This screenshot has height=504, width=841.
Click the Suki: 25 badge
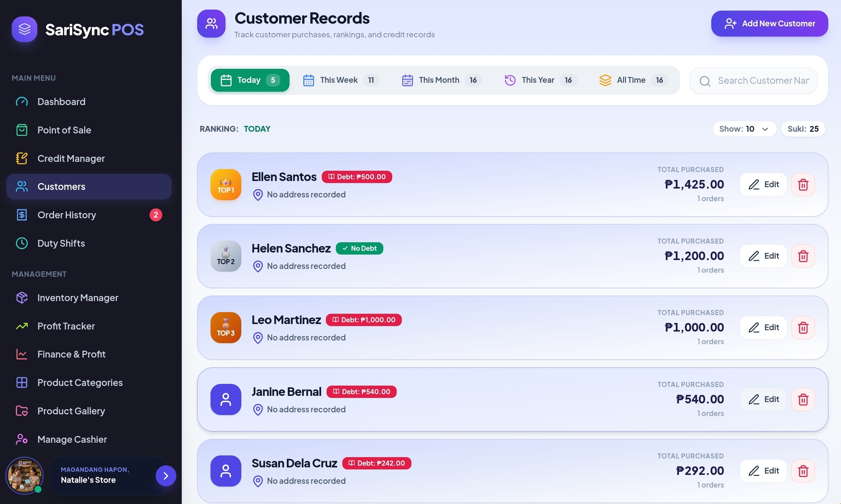(803, 129)
